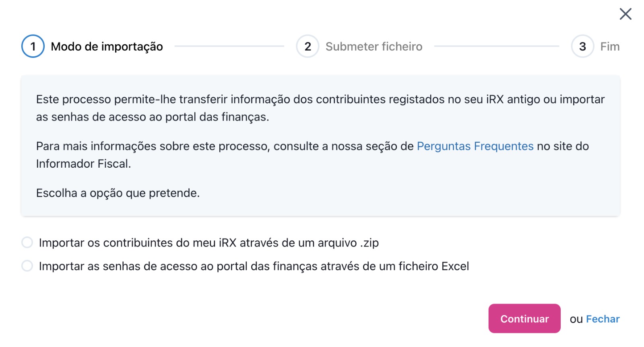Click the 'Informador Fiscal' text in the info box
The height and width of the screenshot is (347, 644).
coord(83,164)
